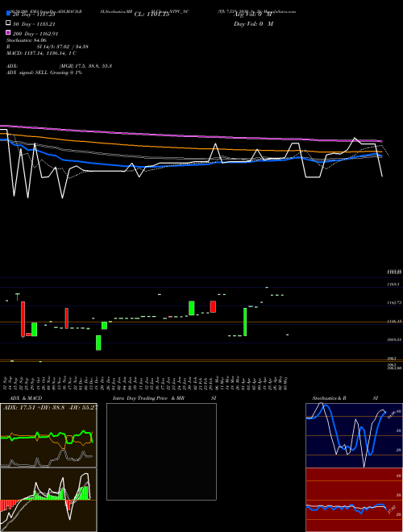403x532 pixels.
Task: Click the green candlestick near 30 Jan
Action: (x=192, y=308)
